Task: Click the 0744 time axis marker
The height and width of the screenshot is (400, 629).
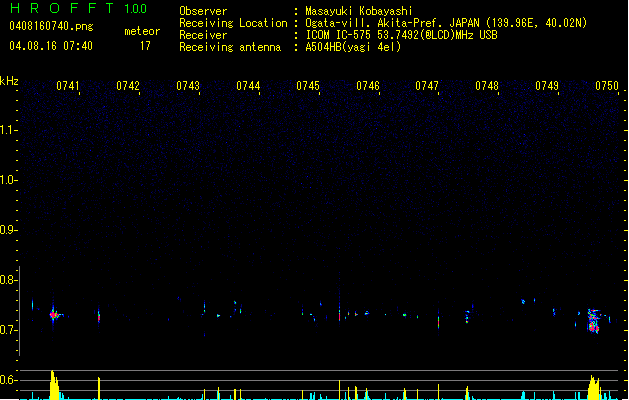Action: point(248,86)
